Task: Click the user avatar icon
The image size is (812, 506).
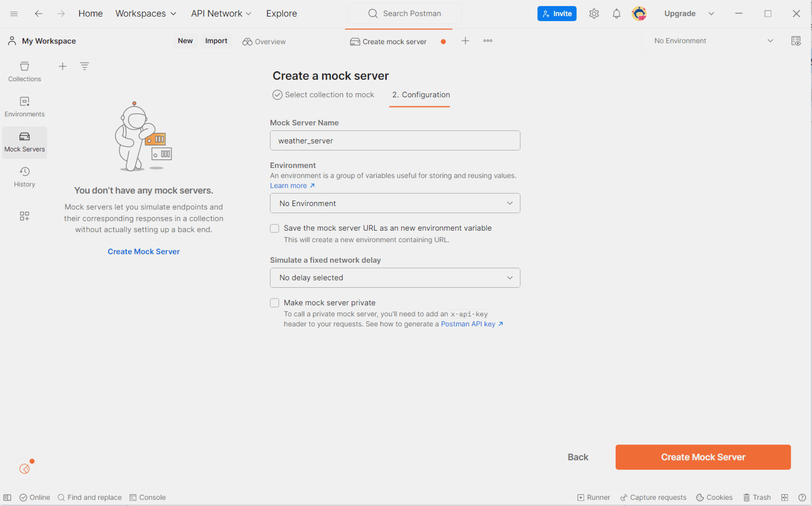Action: pos(639,14)
